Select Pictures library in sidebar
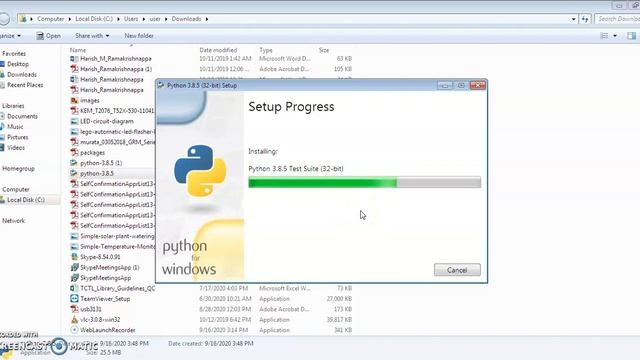The height and width of the screenshot is (360, 640). point(18,137)
